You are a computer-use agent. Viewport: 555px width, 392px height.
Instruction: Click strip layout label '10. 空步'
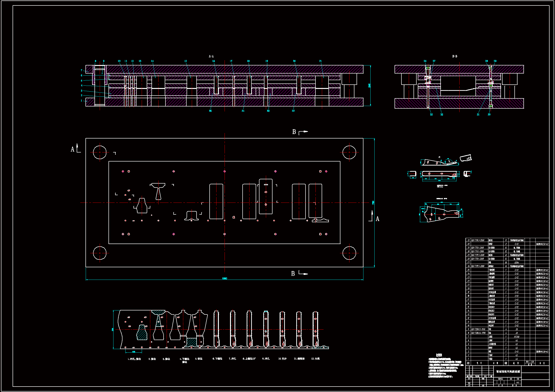[x=282, y=359]
